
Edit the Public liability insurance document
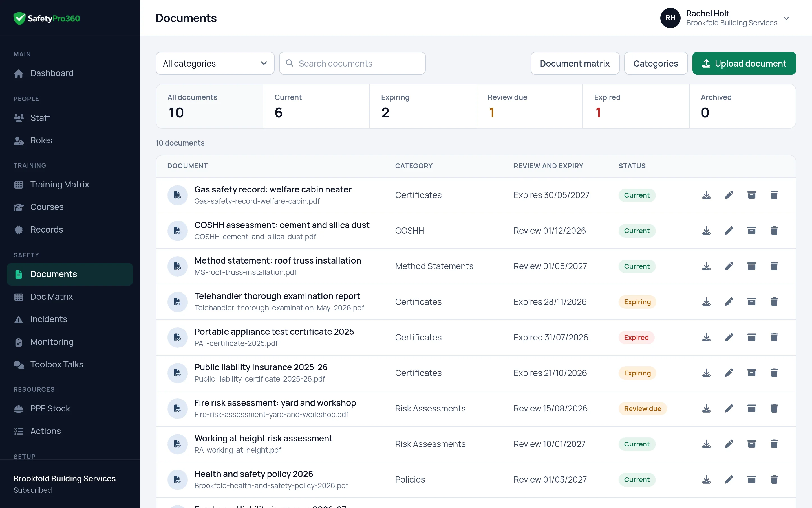pos(729,373)
